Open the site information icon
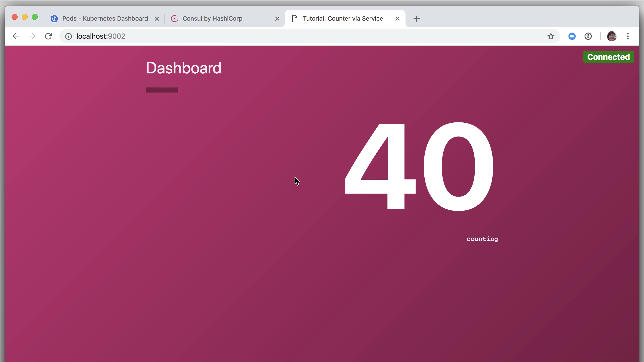The width and height of the screenshot is (644, 362). (68, 36)
